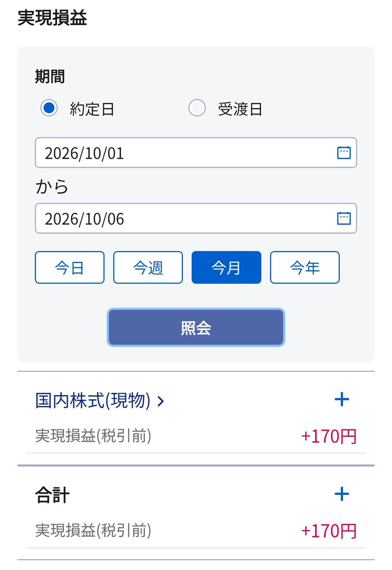Open the start date calendar icon

[344, 152]
